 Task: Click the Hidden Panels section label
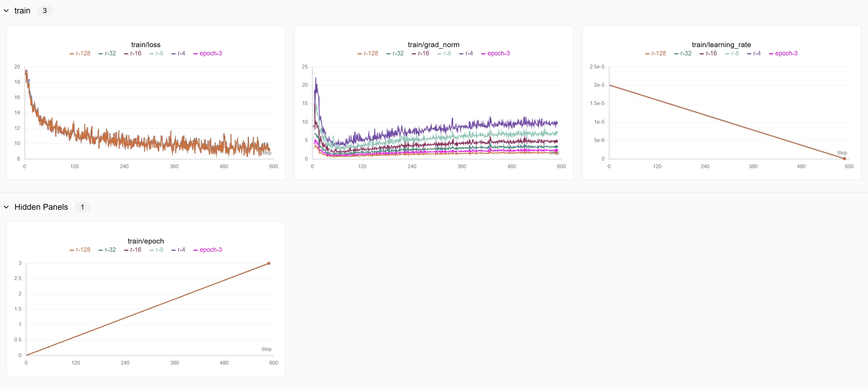41,207
